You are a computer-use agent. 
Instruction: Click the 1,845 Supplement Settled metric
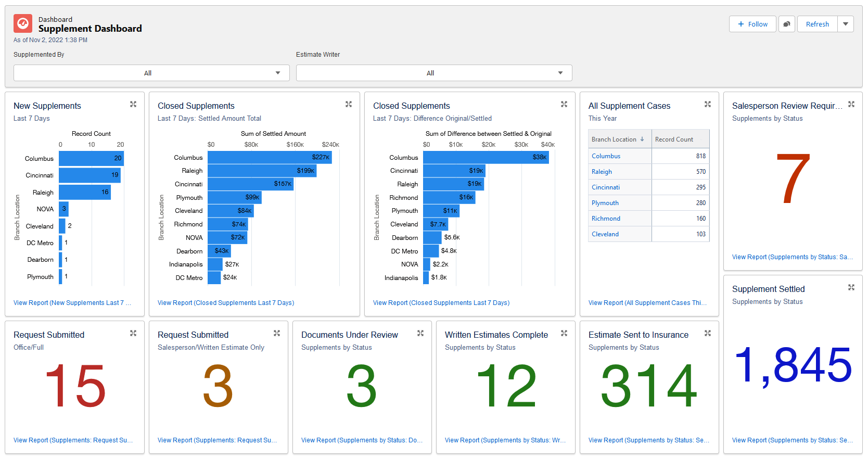pyautogui.click(x=793, y=365)
